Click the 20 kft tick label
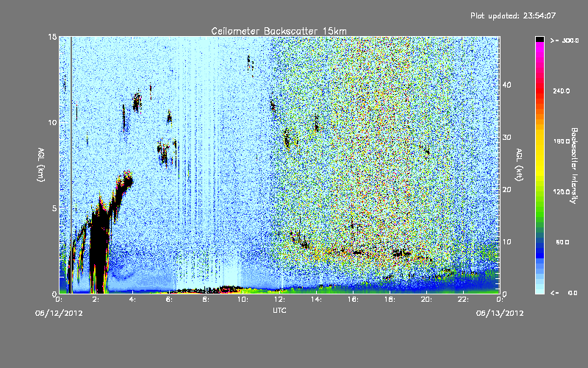This screenshot has height=368, width=588. click(x=506, y=190)
